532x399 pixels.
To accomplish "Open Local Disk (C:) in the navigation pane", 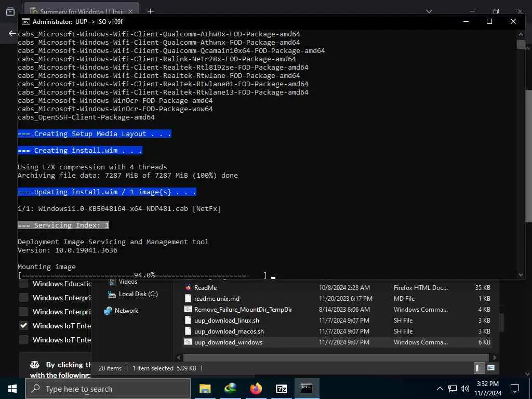I will pos(138,294).
